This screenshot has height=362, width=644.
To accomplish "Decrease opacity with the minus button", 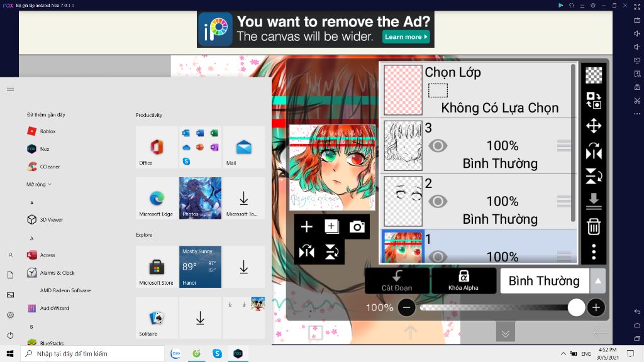I will coord(406,307).
